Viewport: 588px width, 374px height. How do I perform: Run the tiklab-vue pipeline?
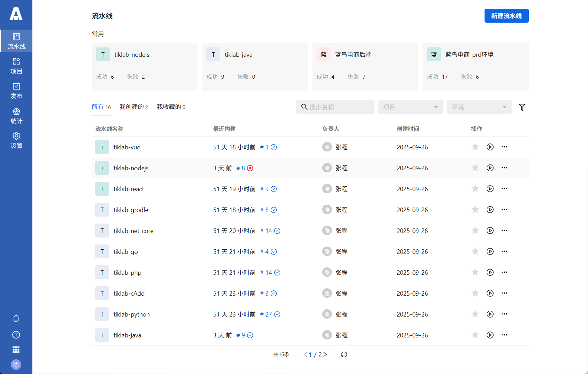click(490, 147)
